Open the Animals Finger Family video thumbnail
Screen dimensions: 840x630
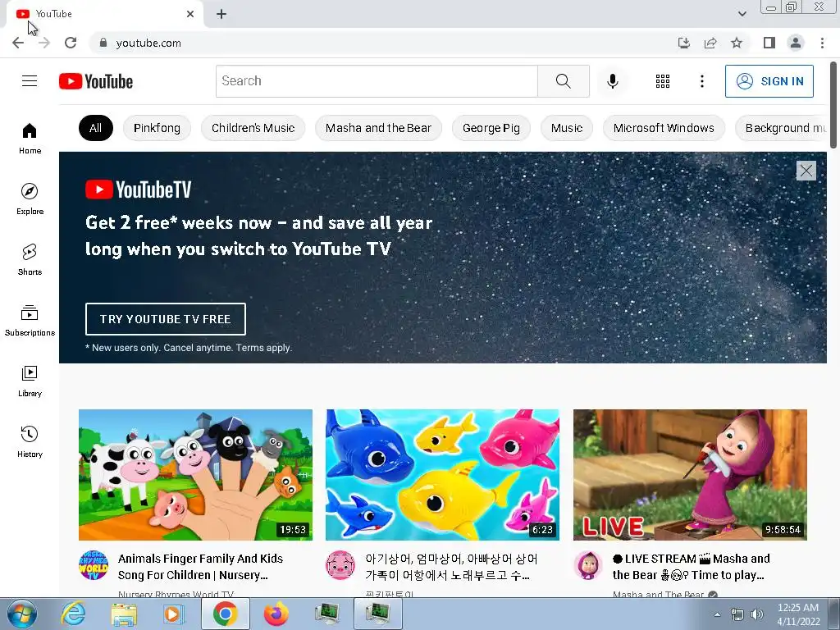195,475
